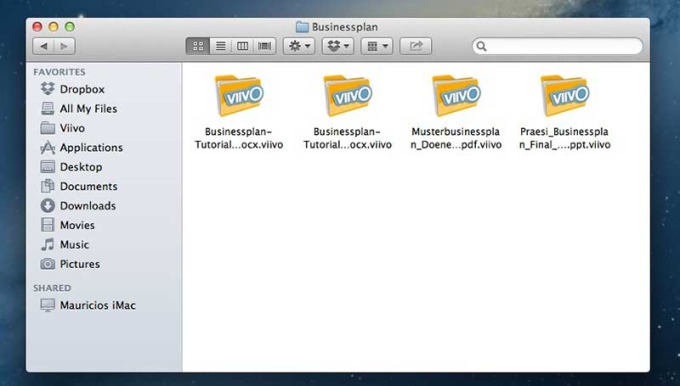Zoom the Businessplan window with green button

coord(69,27)
